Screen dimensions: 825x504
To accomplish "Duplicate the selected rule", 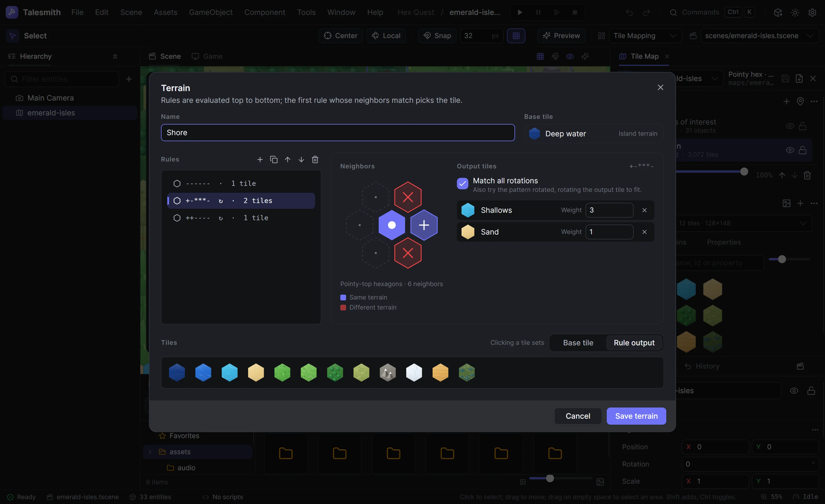I will tap(274, 160).
